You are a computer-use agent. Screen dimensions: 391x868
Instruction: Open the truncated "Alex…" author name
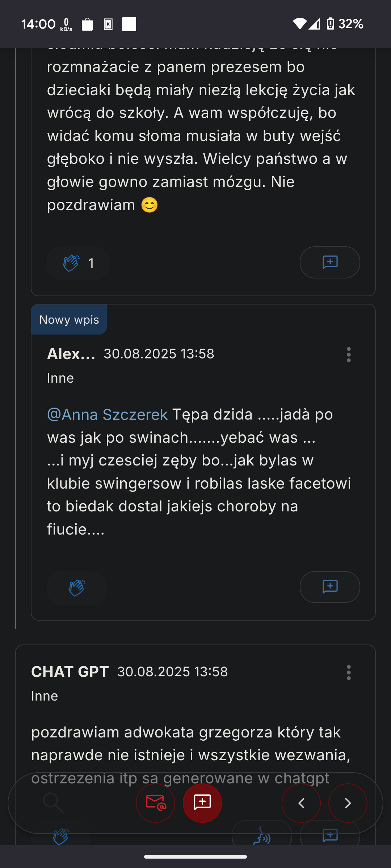pyautogui.click(x=71, y=354)
